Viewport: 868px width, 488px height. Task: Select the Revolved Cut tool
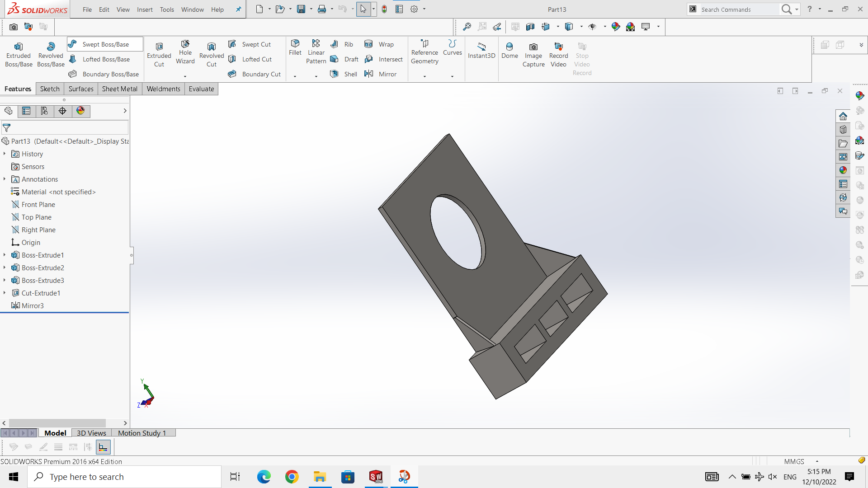[212, 55]
